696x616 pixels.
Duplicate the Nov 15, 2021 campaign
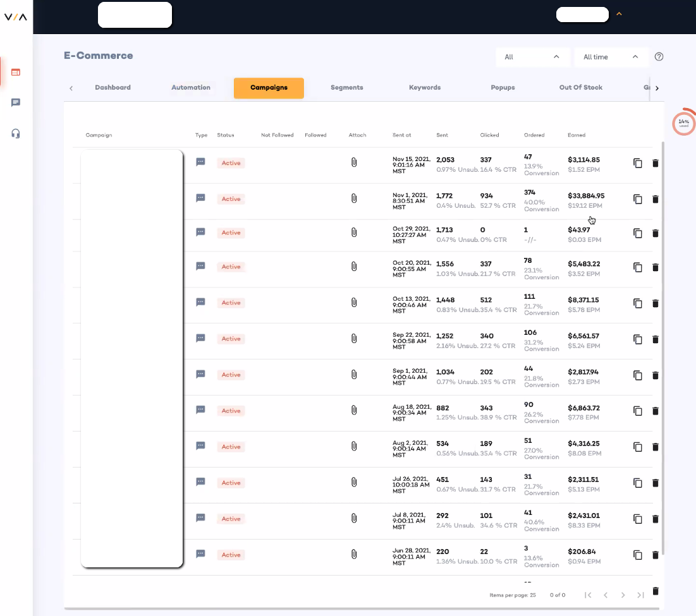coord(638,164)
